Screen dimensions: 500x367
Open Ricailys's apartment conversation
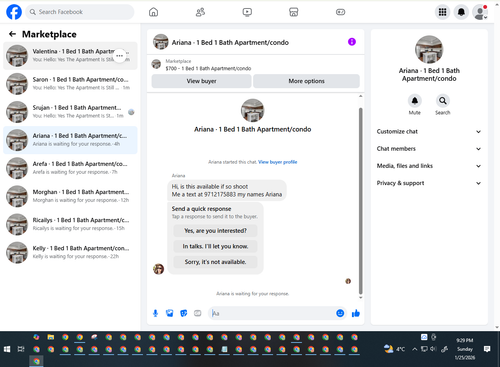(x=70, y=224)
